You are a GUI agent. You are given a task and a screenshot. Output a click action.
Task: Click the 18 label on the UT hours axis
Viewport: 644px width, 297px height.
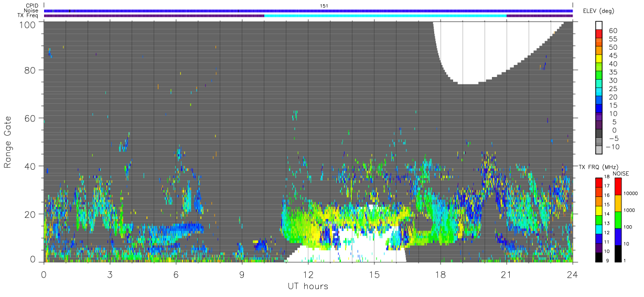(441, 274)
